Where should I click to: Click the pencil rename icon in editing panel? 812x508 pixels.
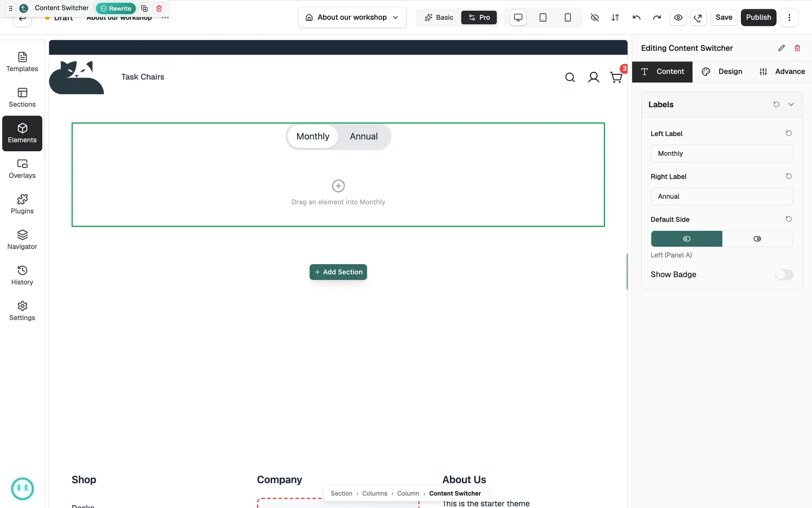[x=782, y=48]
